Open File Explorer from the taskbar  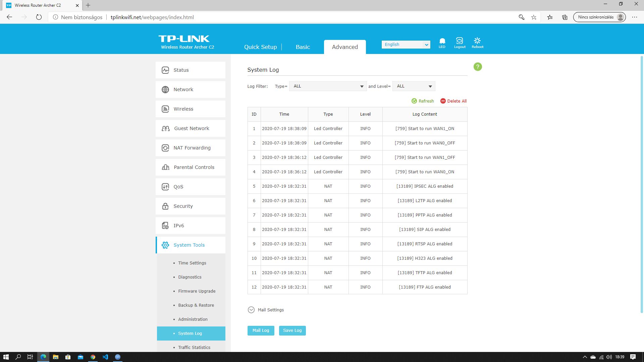pyautogui.click(x=56, y=357)
